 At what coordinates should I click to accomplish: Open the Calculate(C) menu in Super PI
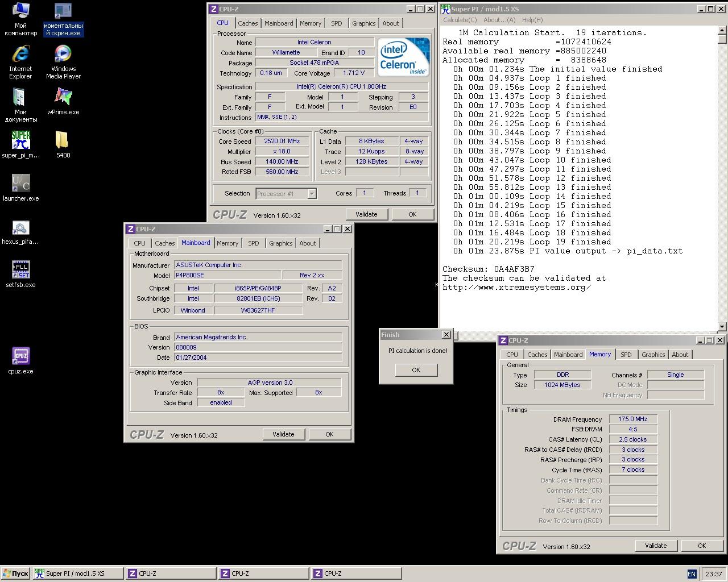(460, 20)
